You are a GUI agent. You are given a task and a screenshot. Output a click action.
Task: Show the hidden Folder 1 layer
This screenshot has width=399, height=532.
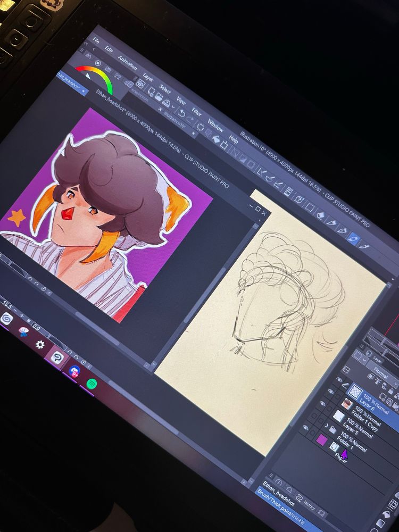[314, 415]
